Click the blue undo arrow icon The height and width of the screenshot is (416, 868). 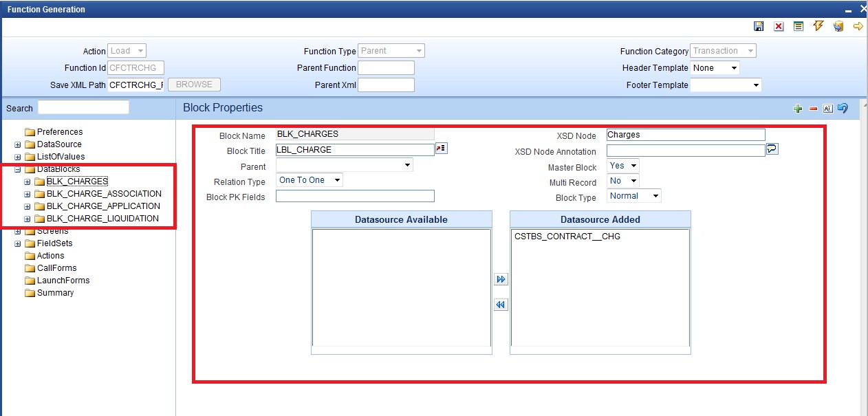(843, 109)
